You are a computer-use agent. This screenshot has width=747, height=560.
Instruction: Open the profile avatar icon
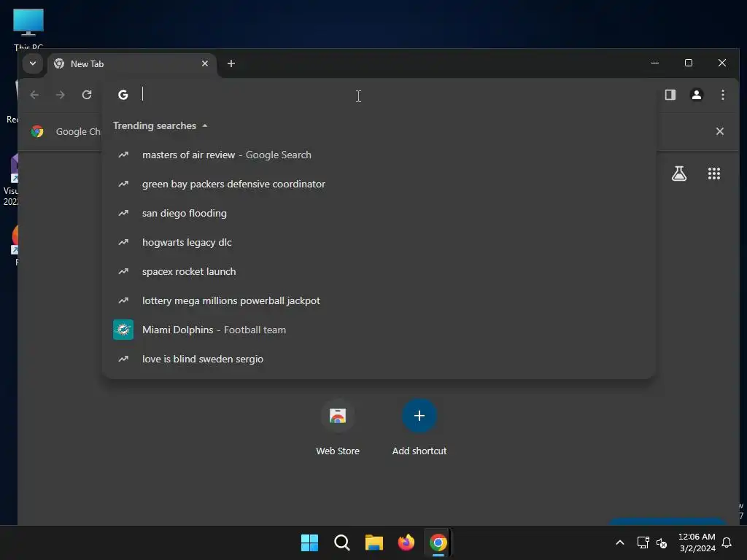point(697,95)
